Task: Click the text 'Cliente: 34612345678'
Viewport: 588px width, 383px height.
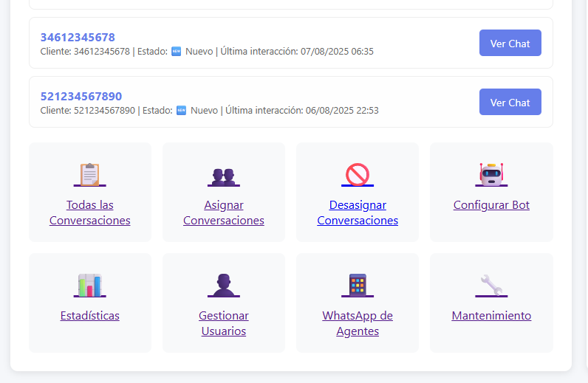Action: click(x=85, y=52)
